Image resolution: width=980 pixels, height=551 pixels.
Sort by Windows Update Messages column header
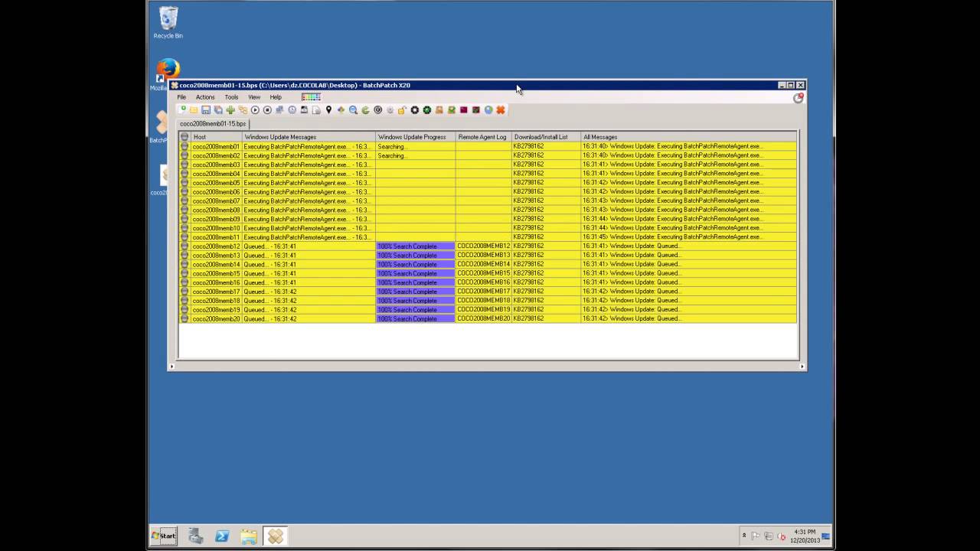coord(309,137)
